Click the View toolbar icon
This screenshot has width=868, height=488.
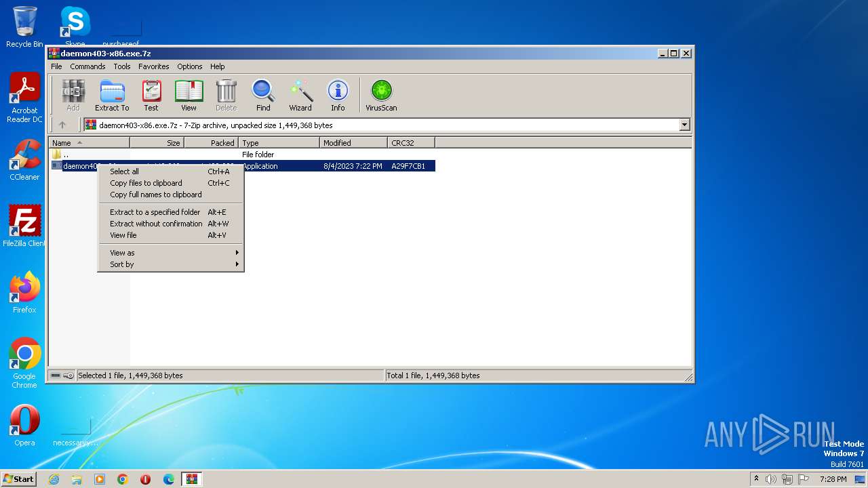click(x=189, y=95)
